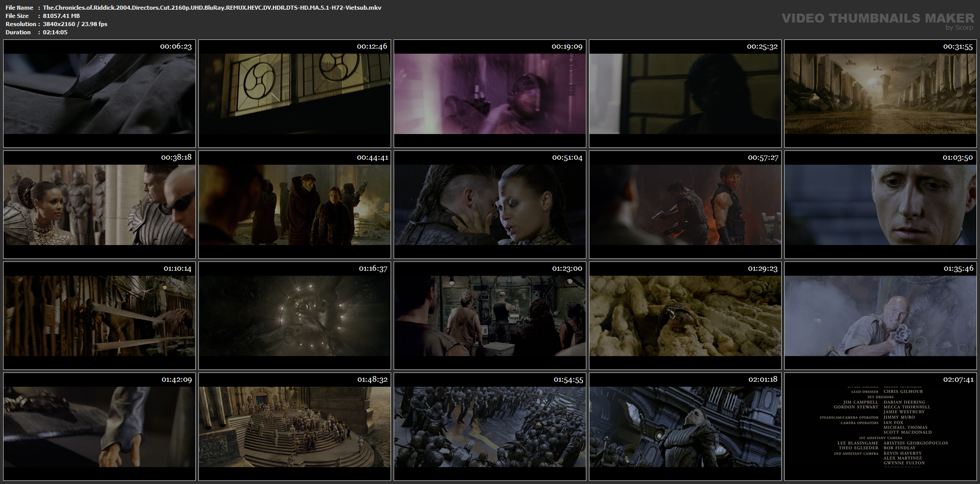980x484 pixels.
Task: Select the thumbnail at 00:25:32
Action: click(685, 94)
